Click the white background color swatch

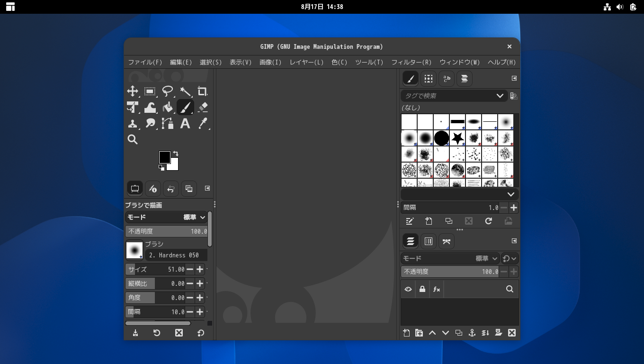tap(173, 165)
